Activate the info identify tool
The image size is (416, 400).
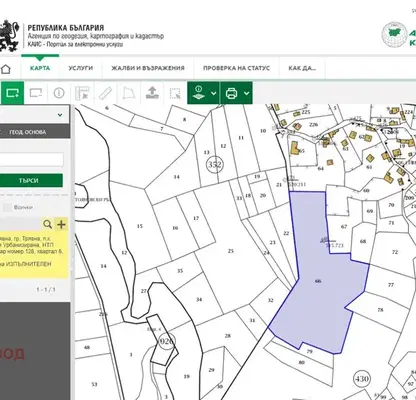59,93
